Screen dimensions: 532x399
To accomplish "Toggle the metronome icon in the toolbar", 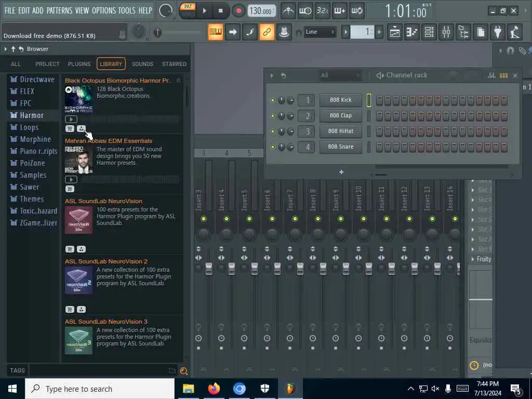I will point(288,11).
